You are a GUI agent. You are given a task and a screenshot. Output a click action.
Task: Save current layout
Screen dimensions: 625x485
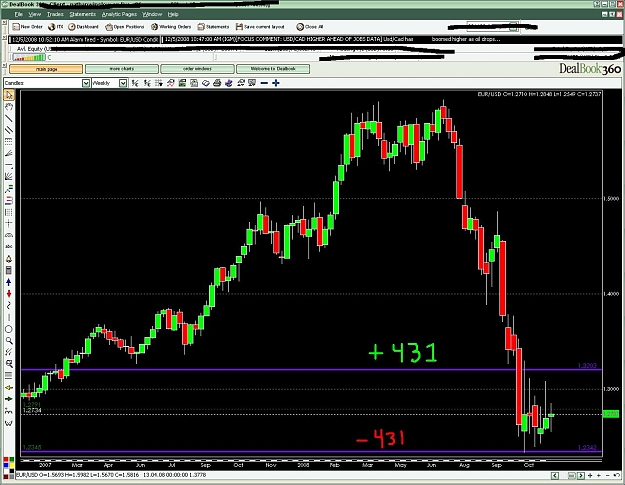point(260,27)
